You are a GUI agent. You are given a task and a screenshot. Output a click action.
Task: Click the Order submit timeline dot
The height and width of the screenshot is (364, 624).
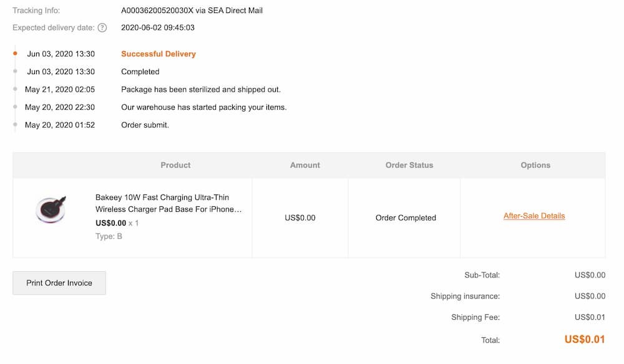15,125
